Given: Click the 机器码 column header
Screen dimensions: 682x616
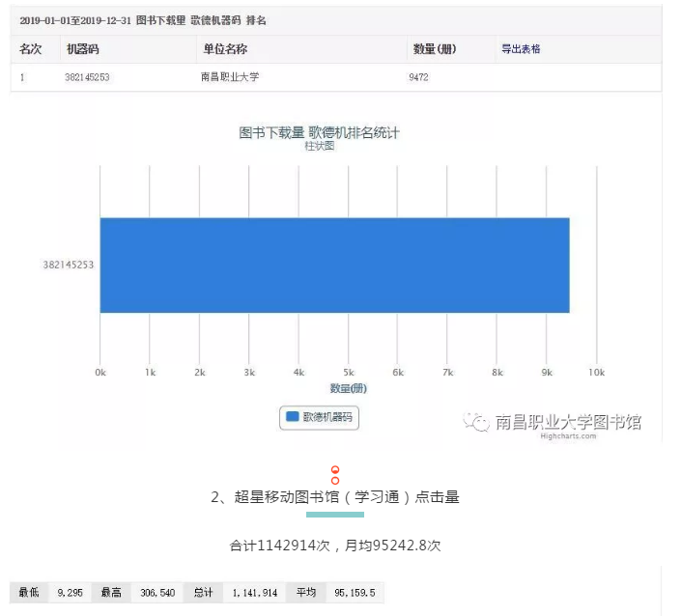Looking at the screenshot, I should click(x=81, y=49).
